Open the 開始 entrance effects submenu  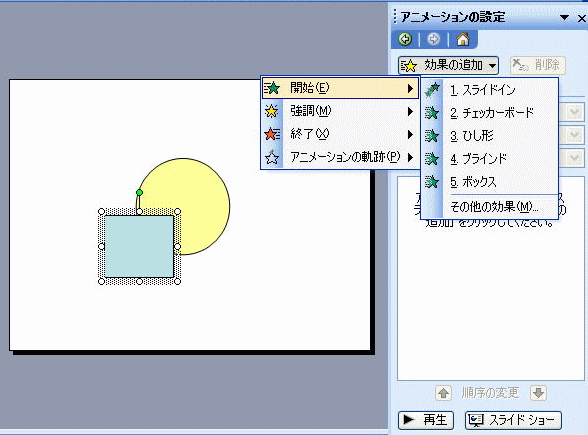click(340, 88)
